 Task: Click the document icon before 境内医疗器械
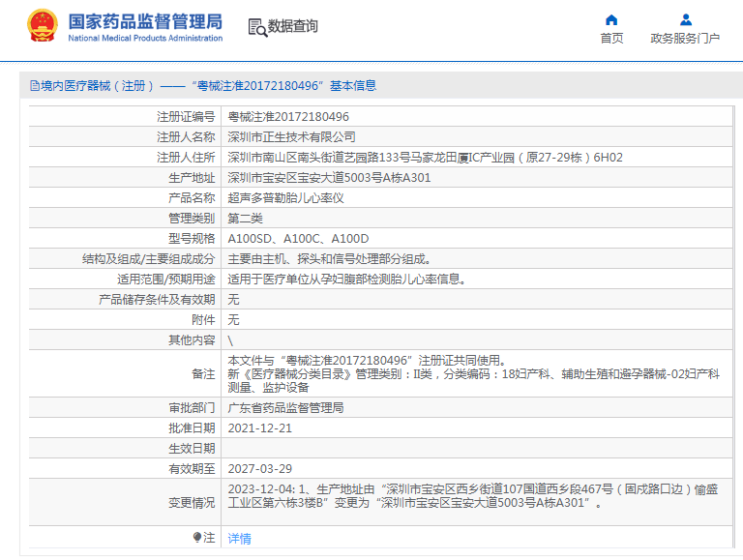(35, 86)
